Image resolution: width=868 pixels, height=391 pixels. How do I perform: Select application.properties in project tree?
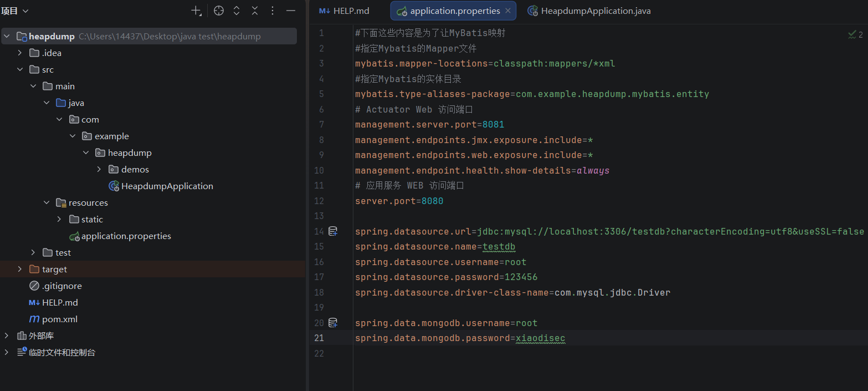126,236
